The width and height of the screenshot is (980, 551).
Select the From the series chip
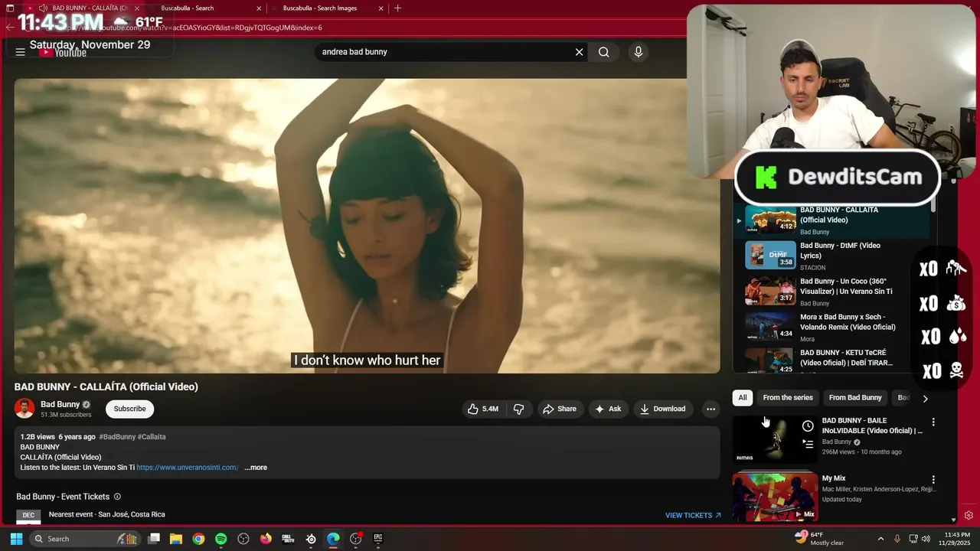point(788,397)
